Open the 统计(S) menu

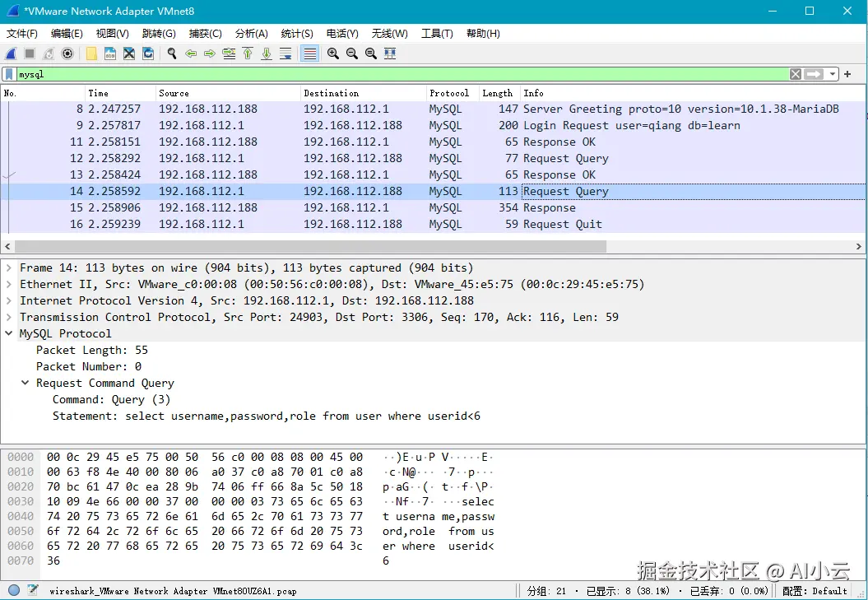tap(297, 34)
